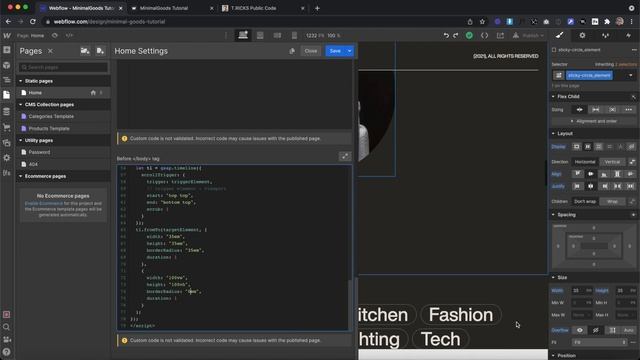Set display to Block
Screen dimensions: 640x360
[576, 147]
